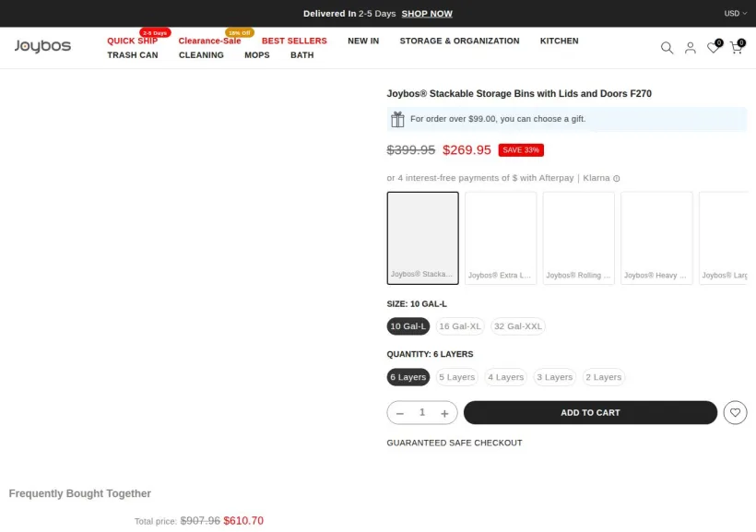The image size is (756, 532).
Task: Select the Joybos Larg product thumbnail
Action: pos(723,238)
